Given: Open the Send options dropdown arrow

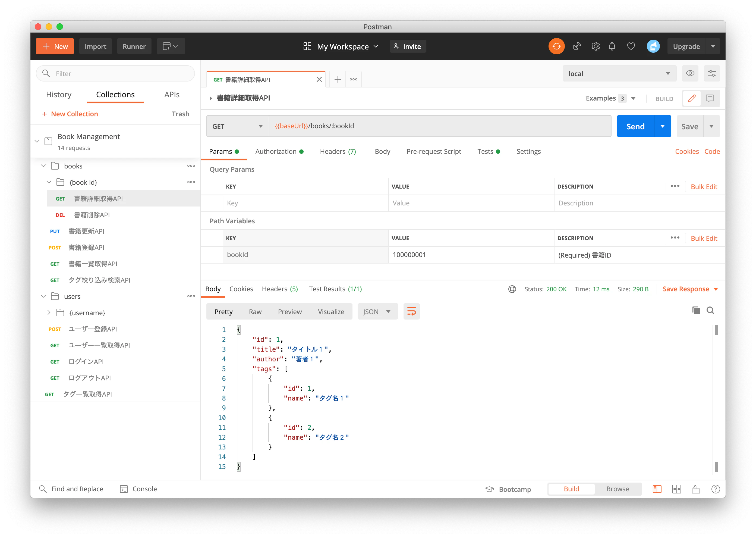Looking at the screenshot, I should [x=662, y=126].
